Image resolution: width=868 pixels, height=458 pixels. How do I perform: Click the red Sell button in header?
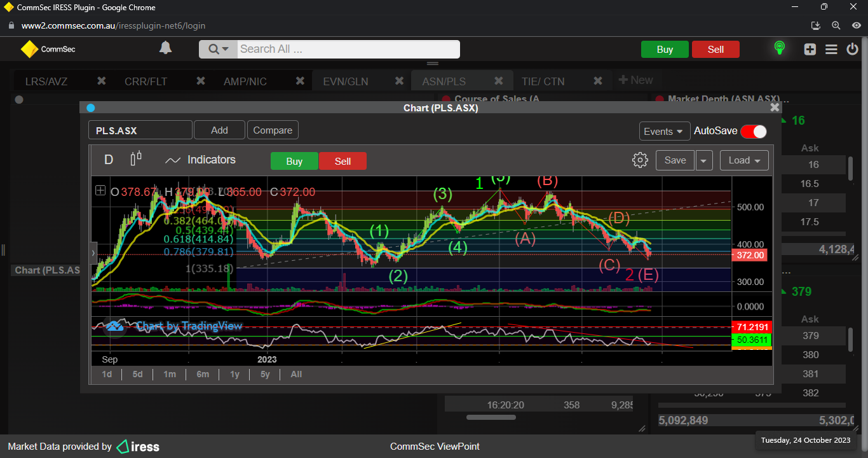[x=715, y=50]
